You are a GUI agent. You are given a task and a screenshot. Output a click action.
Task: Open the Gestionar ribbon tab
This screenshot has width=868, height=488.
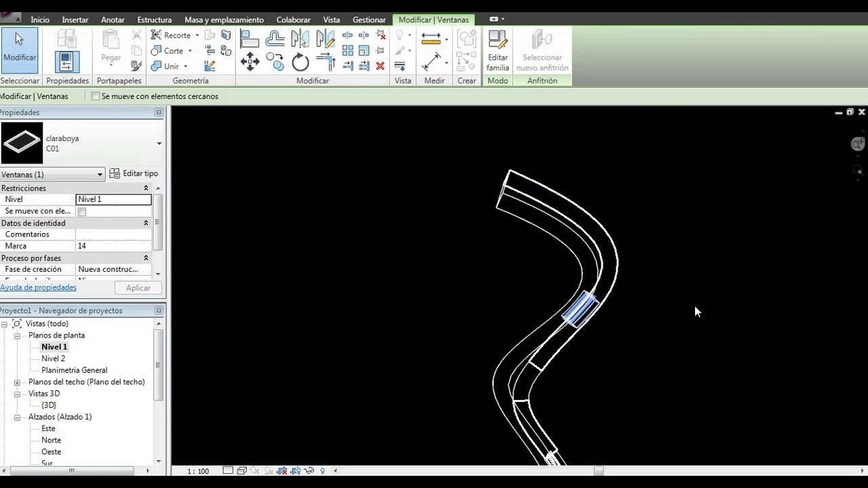tap(369, 20)
